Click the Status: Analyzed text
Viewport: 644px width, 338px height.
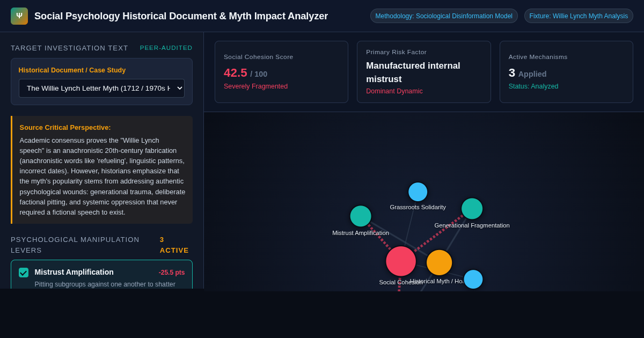(x=533, y=86)
